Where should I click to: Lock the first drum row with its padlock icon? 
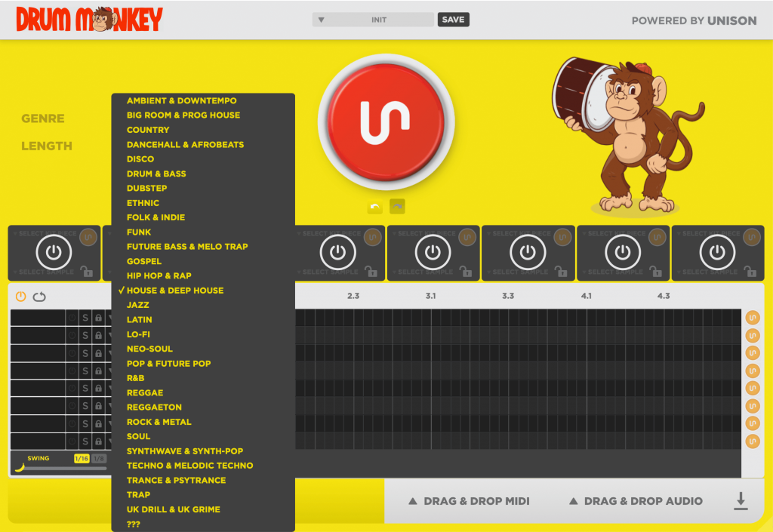[99, 317]
